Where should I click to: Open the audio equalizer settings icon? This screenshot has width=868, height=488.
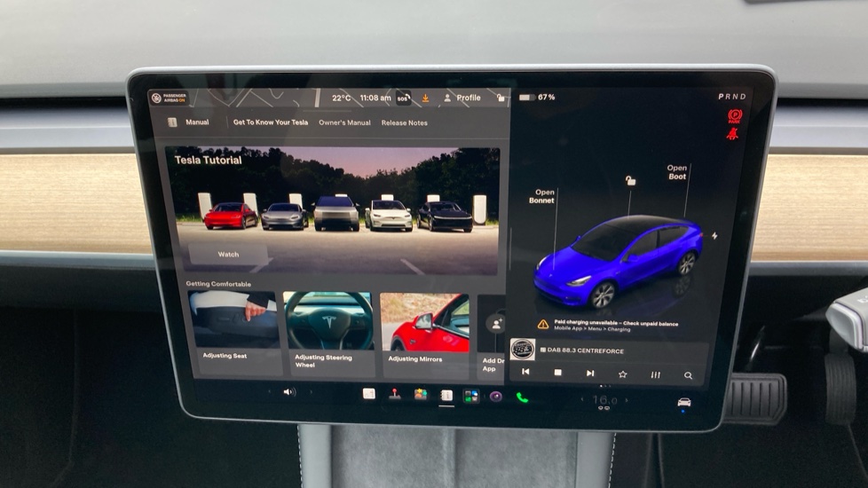pos(655,375)
